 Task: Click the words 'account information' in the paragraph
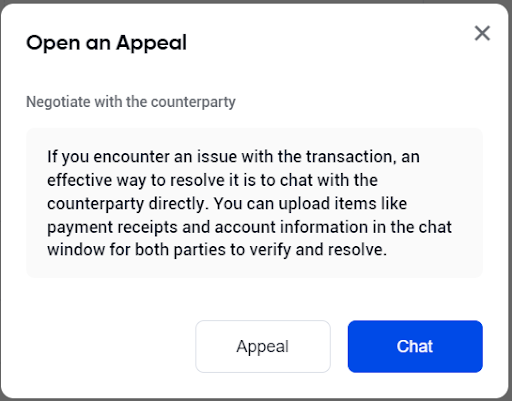(291, 227)
